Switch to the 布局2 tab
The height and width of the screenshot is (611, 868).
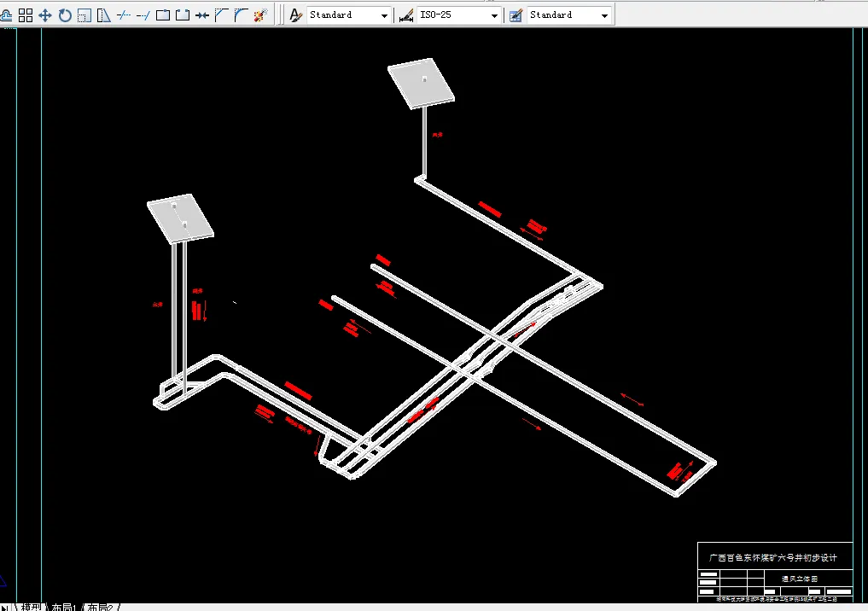pos(100,607)
